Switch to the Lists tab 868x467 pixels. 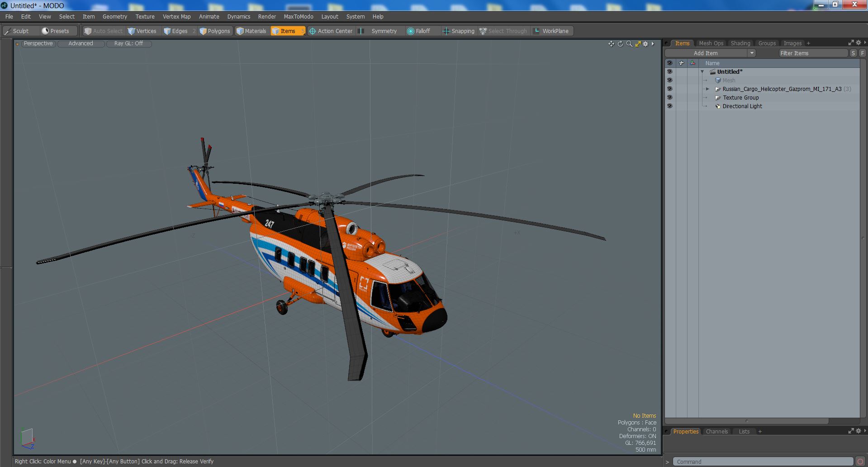pos(744,432)
